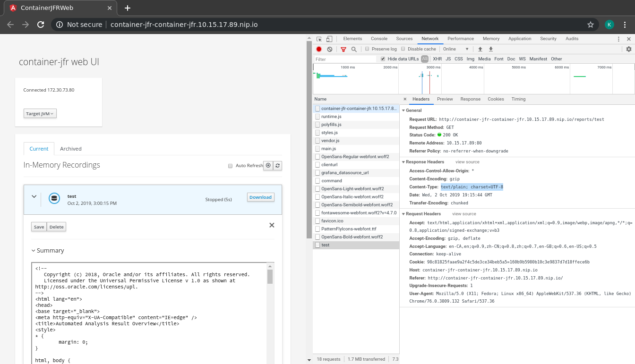Bookmark this page with the star icon
This screenshot has height=364, width=635.
click(x=591, y=25)
